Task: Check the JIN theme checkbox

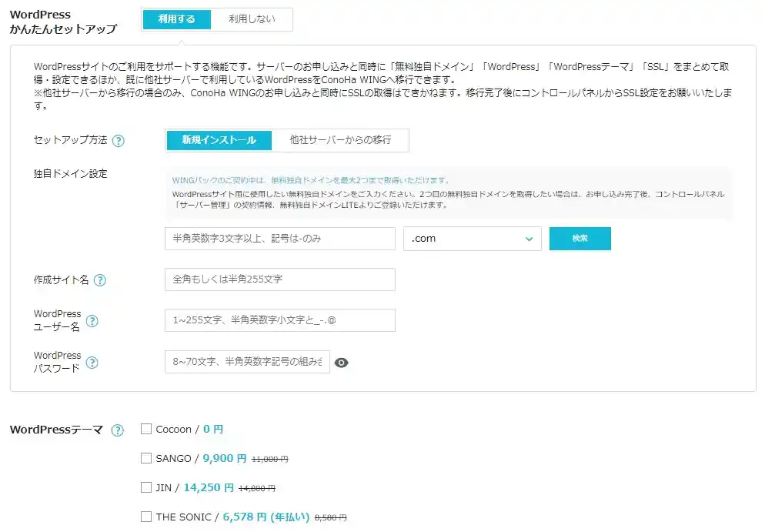Action: (x=146, y=488)
